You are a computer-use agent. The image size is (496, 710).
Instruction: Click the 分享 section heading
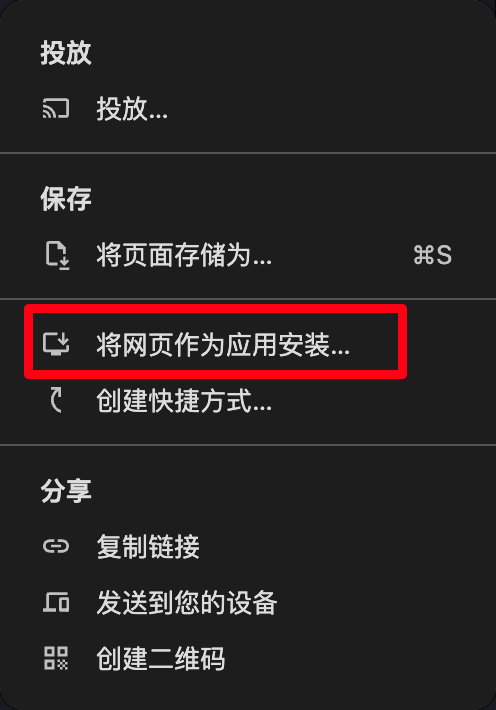(66, 491)
